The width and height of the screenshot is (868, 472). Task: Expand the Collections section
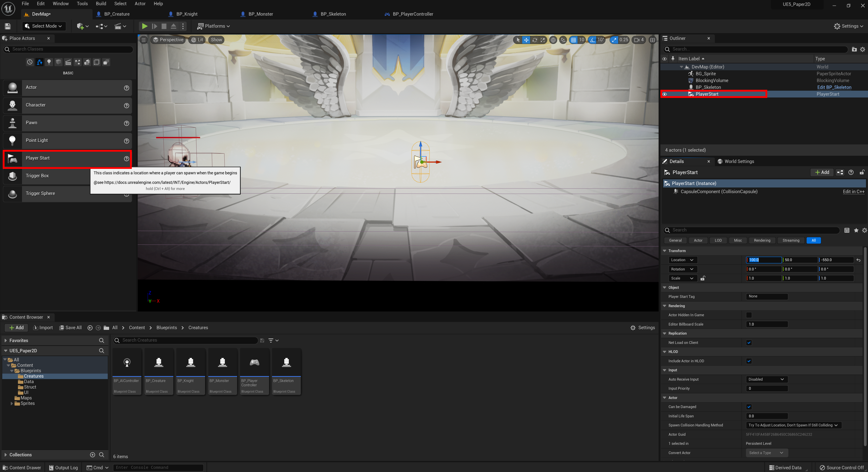coord(5,455)
